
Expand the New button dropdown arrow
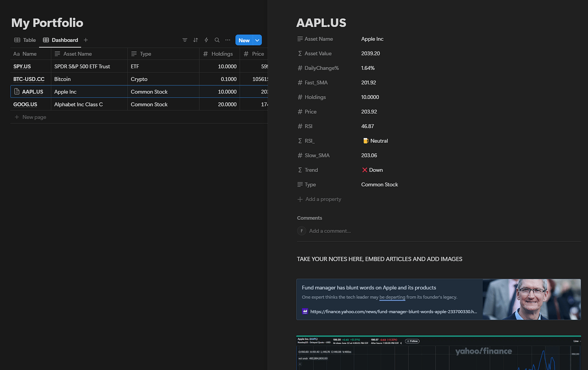pos(257,40)
